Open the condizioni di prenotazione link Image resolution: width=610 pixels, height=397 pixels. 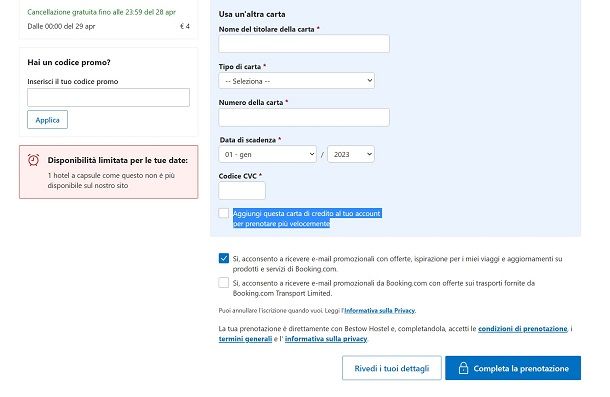pyautogui.click(x=523, y=328)
